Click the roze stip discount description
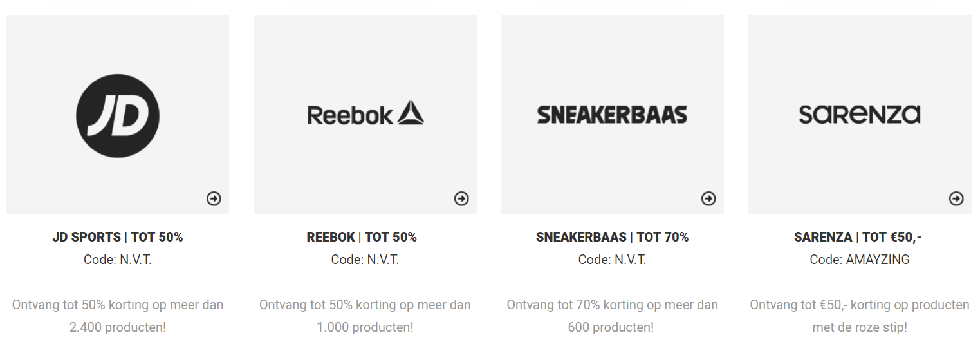This screenshot has height=344, width=980. click(x=860, y=316)
